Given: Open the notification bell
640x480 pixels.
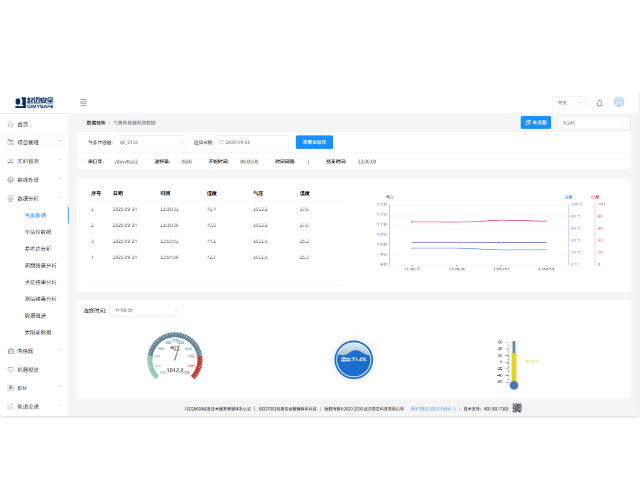Looking at the screenshot, I should coord(600,102).
